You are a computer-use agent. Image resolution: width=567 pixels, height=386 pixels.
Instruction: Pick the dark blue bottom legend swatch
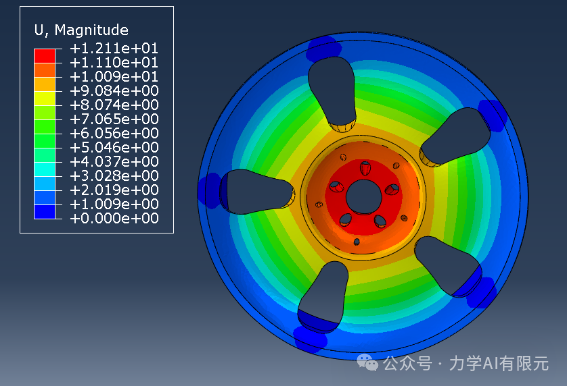[x=45, y=212]
